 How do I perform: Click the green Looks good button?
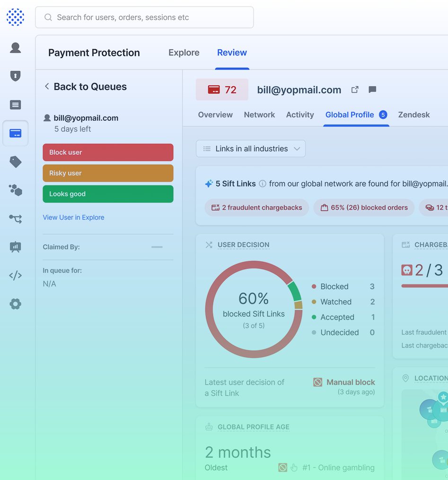[108, 194]
